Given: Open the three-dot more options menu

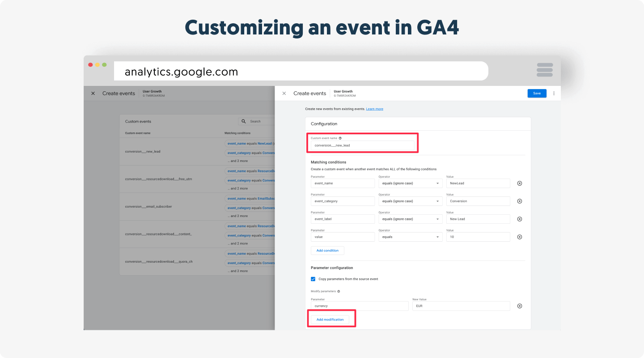Looking at the screenshot, I should (x=554, y=94).
